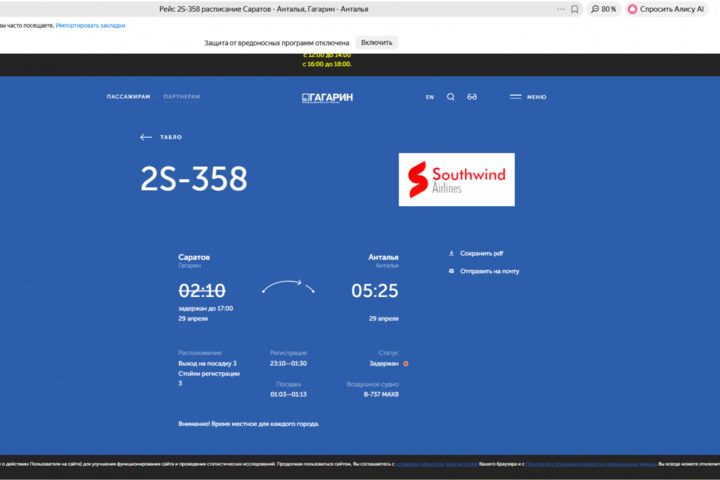Open the hamburger Меню
This screenshot has width=720, height=480.
pyautogui.click(x=527, y=97)
